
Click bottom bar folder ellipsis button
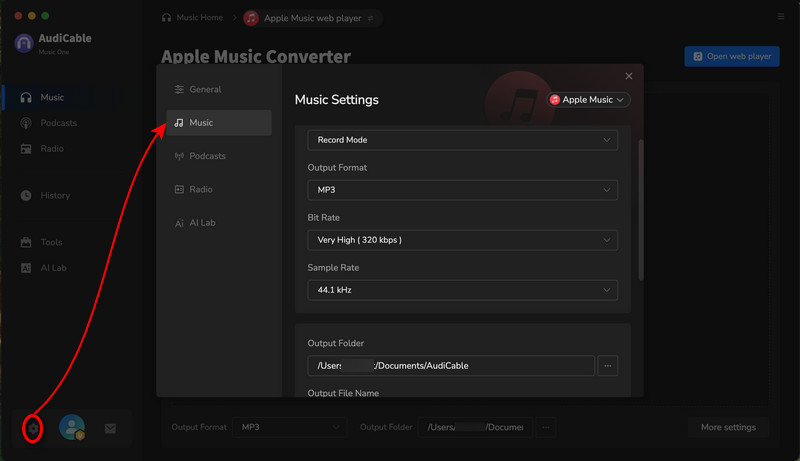(545, 427)
